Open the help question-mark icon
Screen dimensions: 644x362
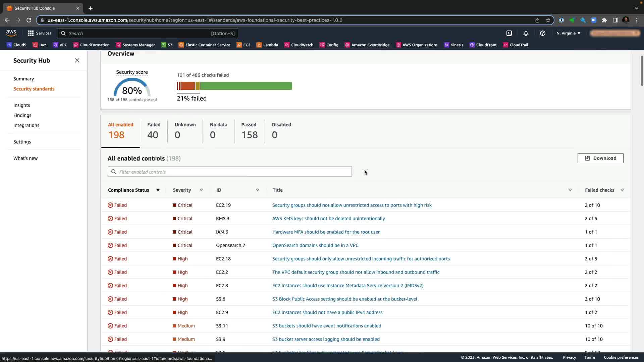(542, 33)
